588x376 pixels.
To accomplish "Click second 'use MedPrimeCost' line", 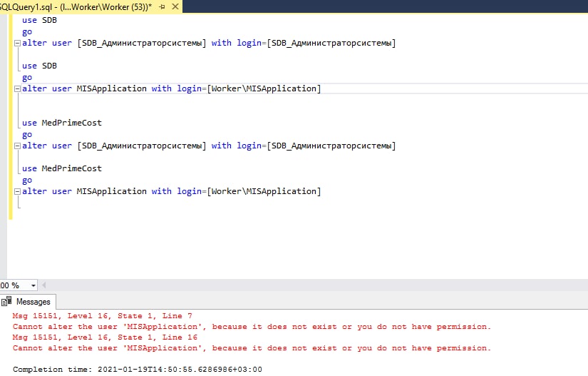I will pos(62,169).
